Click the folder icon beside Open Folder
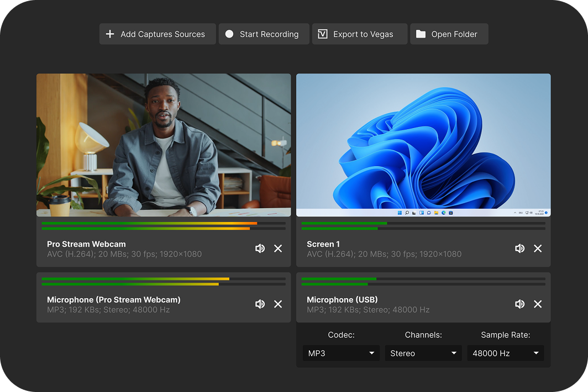This screenshot has width=588, height=392. click(420, 34)
